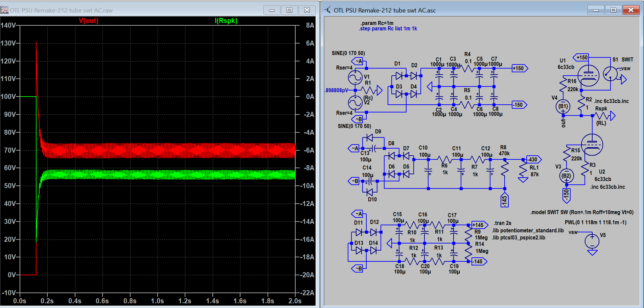The height and width of the screenshot is (308, 644).
Task: Select the .param Rc=1m directive
Action: (x=377, y=23)
